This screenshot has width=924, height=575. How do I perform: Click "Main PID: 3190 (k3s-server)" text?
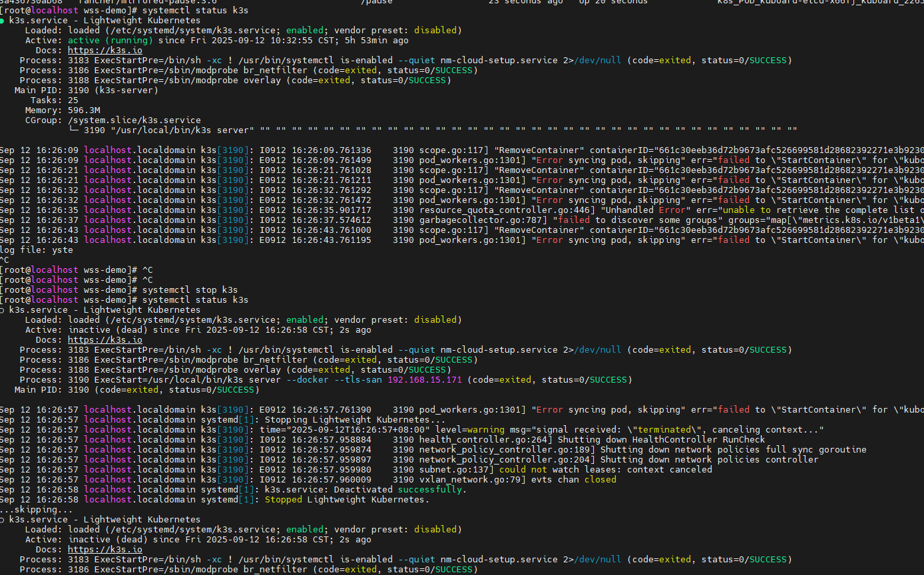(x=87, y=91)
